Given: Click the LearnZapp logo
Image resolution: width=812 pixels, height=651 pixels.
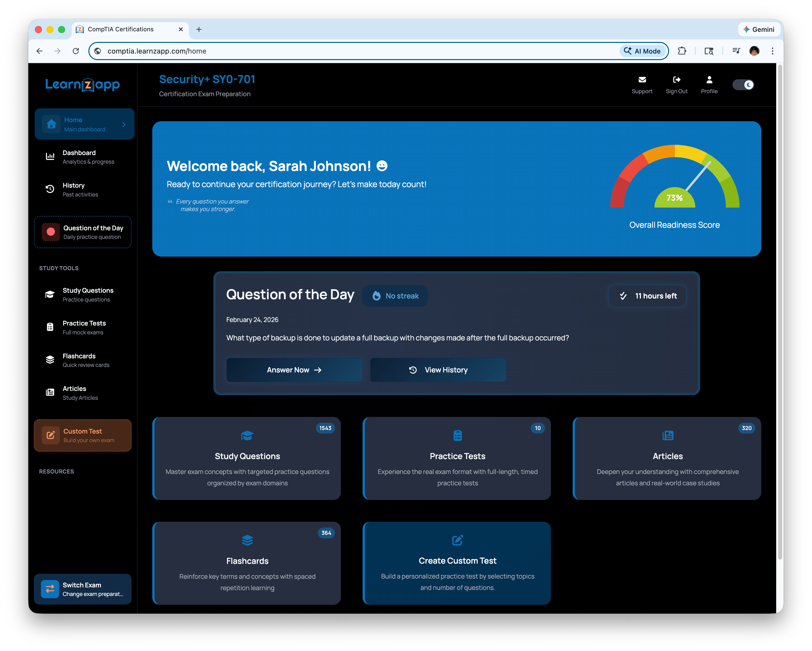Looking at the screenshot, I should (x=83, y=84).
